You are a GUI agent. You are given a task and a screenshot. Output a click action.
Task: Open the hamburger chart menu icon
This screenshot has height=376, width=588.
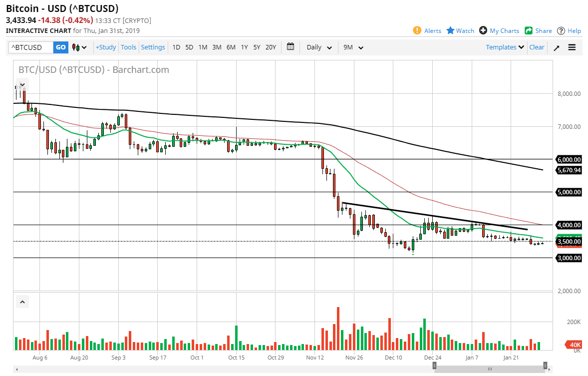click(x=572, y=47)
